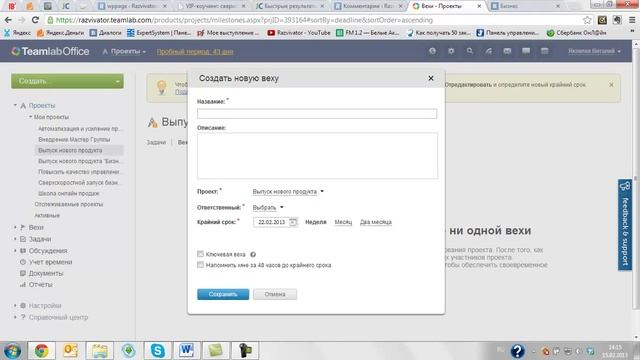Select the Месяц deadline shortcut

coord(343,222)
